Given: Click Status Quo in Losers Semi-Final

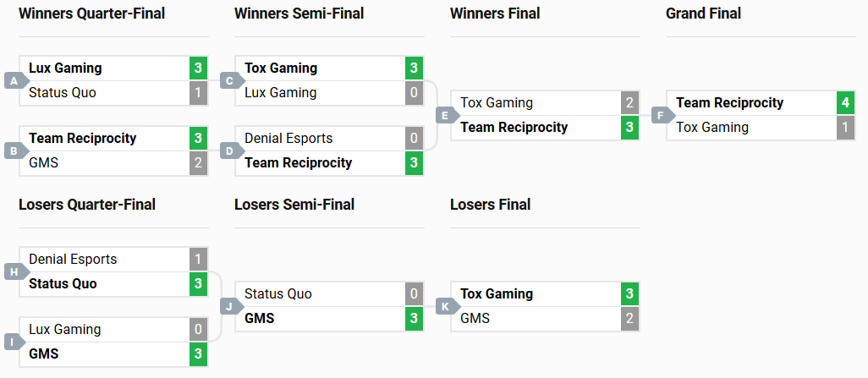Looking at the screenshot, I should (x=278, y=293).
